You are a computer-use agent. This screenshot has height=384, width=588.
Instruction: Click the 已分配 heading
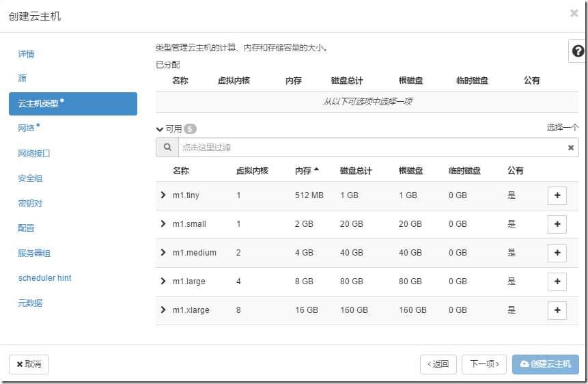[x=167, y=64]
